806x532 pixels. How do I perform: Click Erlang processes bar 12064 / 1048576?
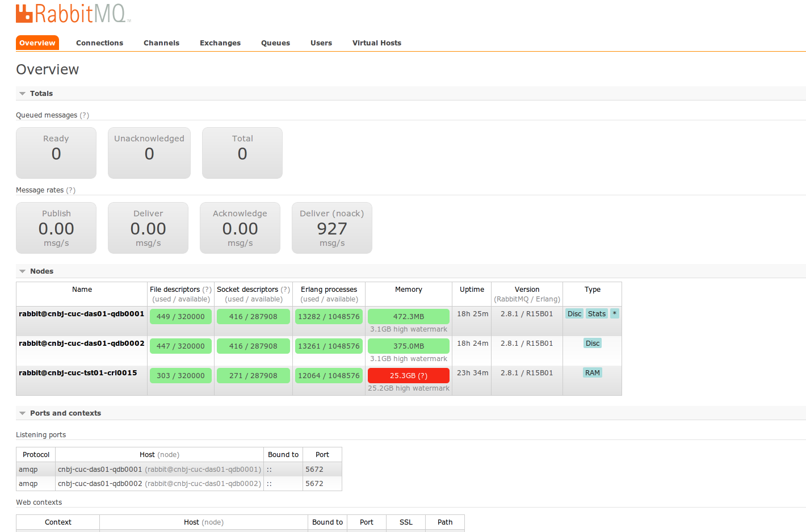[x=329, y=375]
